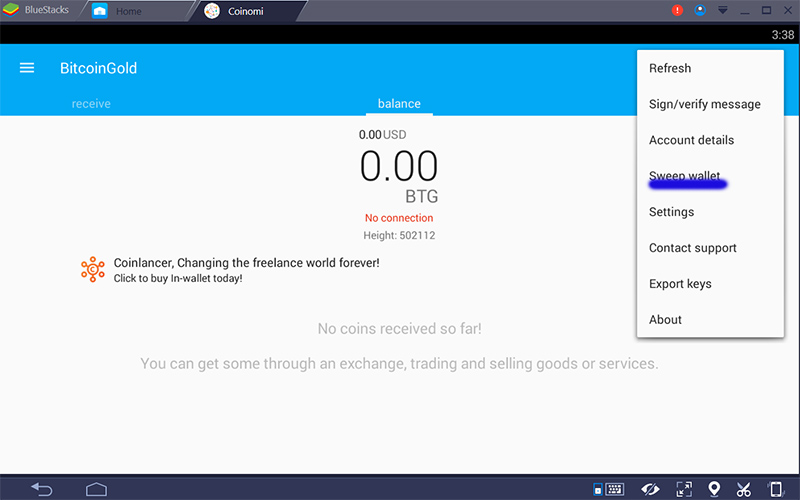Click the 3:38 clock display
The height and width of the screenshot is (500, 800).
tap(783, 35)
